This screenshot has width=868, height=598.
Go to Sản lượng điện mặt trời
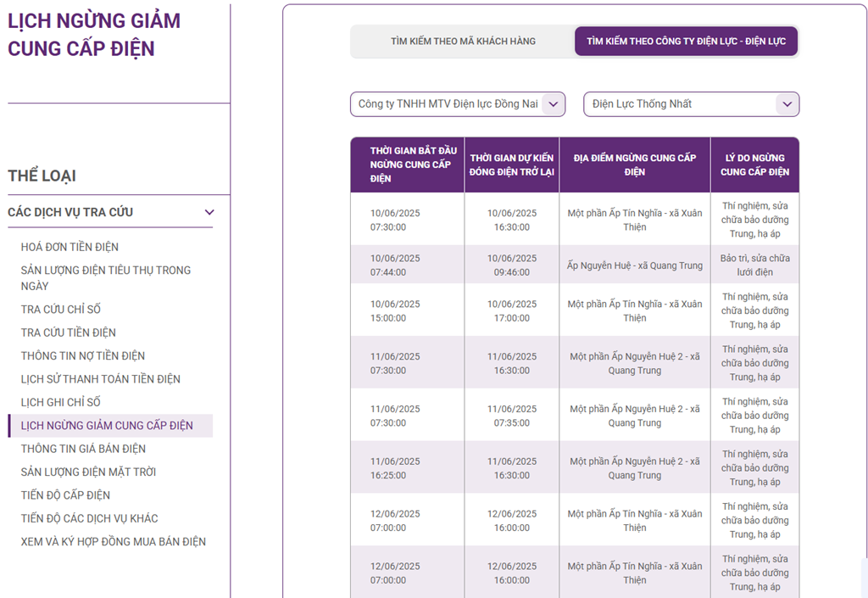[x=88, y=472]
